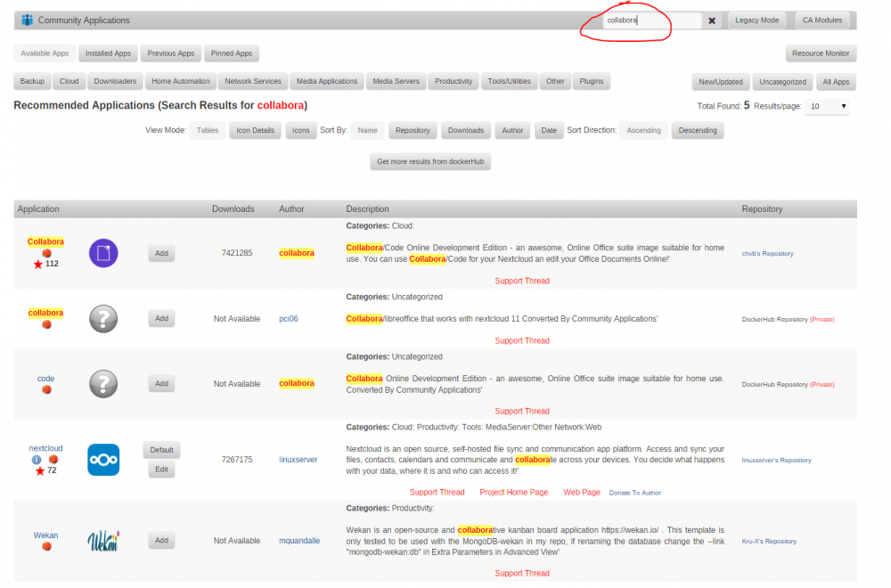
Task: Click the question mark icon in pci06 row
Action: coord(103,319)
